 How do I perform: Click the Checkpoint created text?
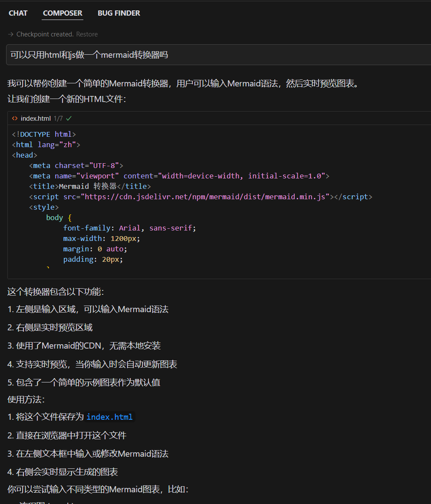tap(45, 34)
